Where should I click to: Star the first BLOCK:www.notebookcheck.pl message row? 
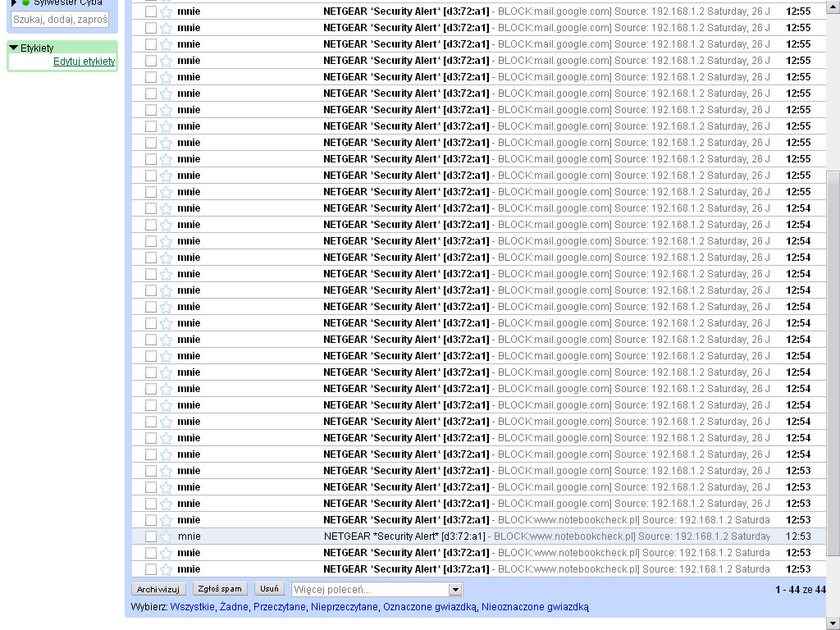[x=166, y=519]
